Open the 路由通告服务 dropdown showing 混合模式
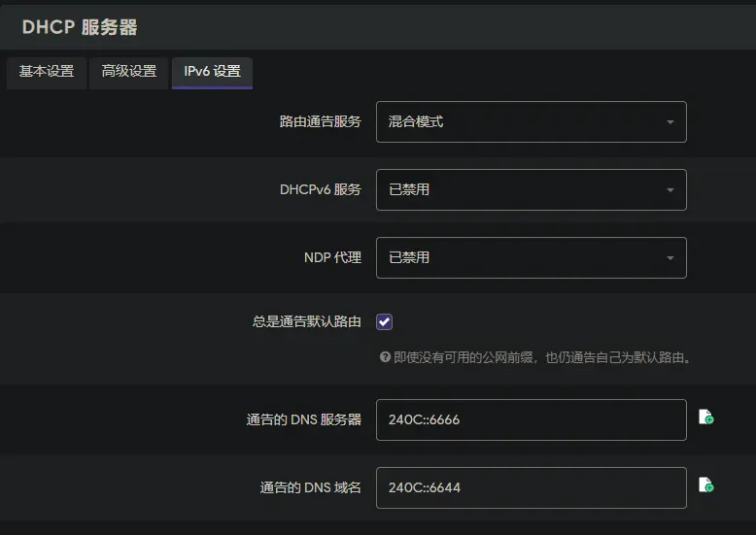Screen dimensions: 756x535 pyautogui.click(x=531, y=121)
